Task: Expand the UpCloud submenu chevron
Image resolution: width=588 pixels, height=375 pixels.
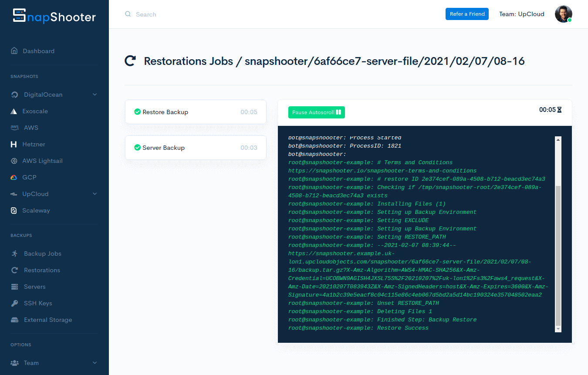Action: [95, 194]
